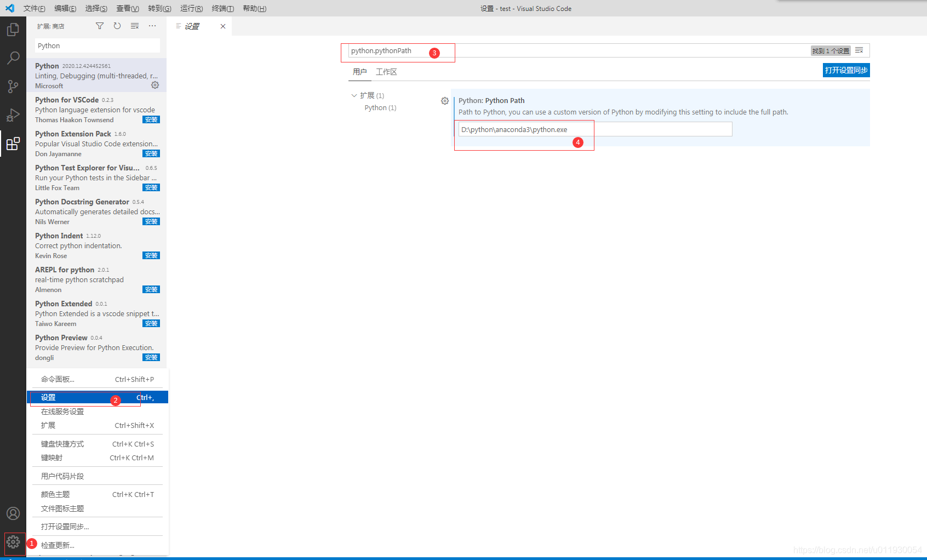Clear the settings search input
The height and width of the screenshot is (560, 927).
pyautogui.click(x=859, y=50)
